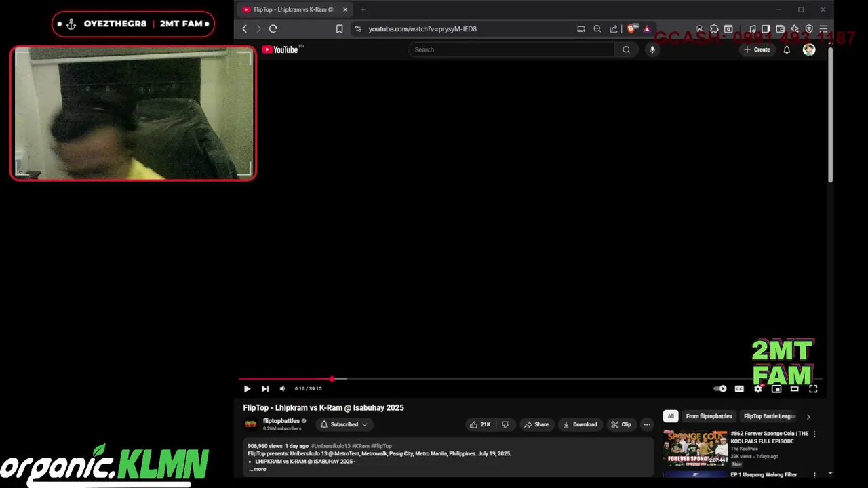Expand description with ...more
The image size is (868, 488).
click(x=258, y=469)
